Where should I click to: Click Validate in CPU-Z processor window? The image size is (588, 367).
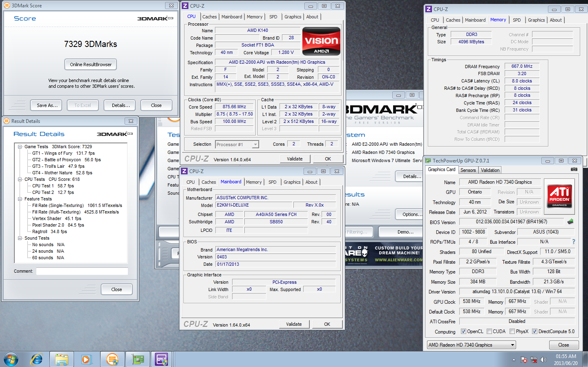(x=295, y=159)
